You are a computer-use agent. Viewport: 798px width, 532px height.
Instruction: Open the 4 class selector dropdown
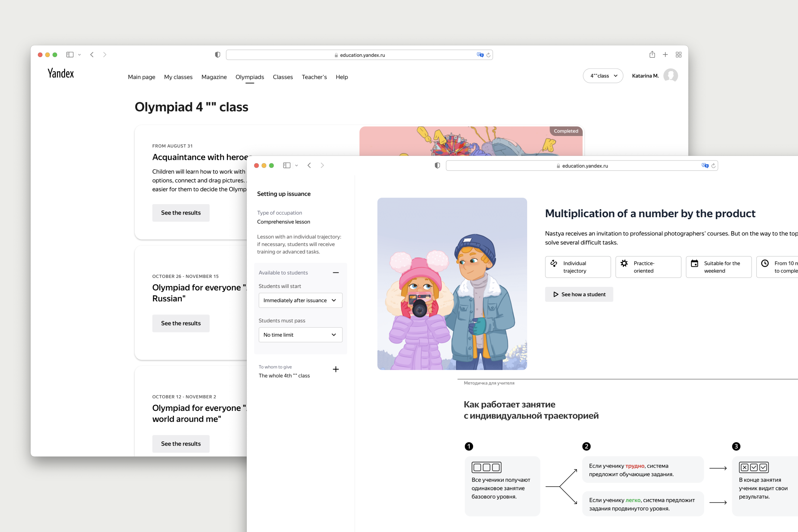pyautogui.click(x=603, y=76)
